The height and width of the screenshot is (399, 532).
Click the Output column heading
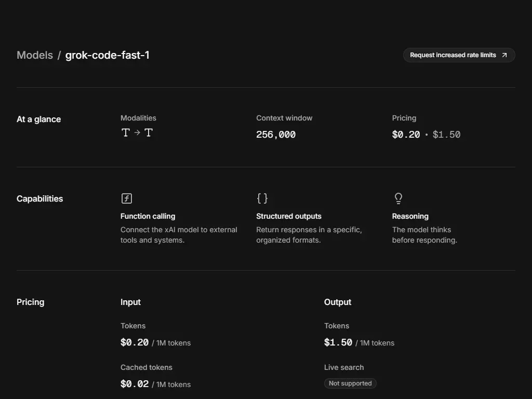tap(338, 302)
